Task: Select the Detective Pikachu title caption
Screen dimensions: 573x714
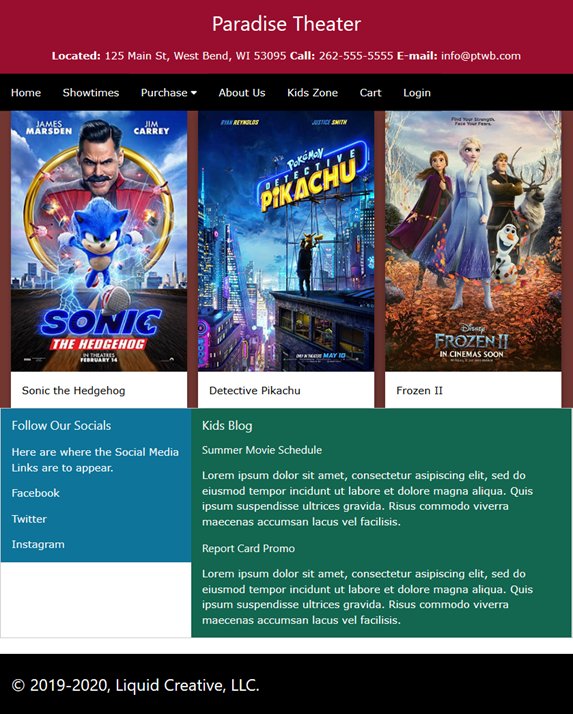Action: click(x=255, y=391)
